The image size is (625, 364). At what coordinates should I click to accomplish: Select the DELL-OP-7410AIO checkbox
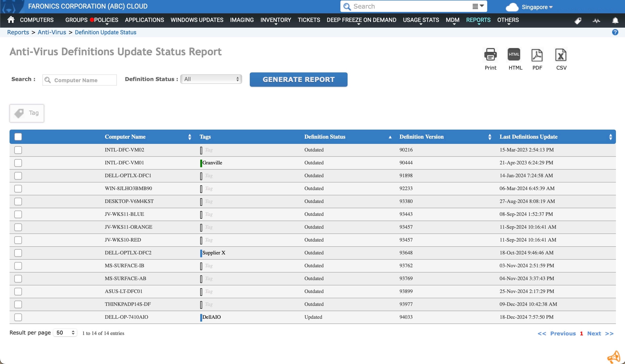click(18, 317)
